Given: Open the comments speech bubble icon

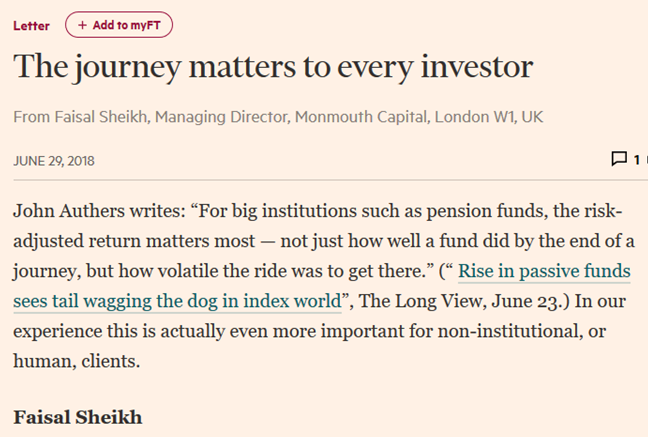Looking at the screenshot, I should [x=619, y=159].
